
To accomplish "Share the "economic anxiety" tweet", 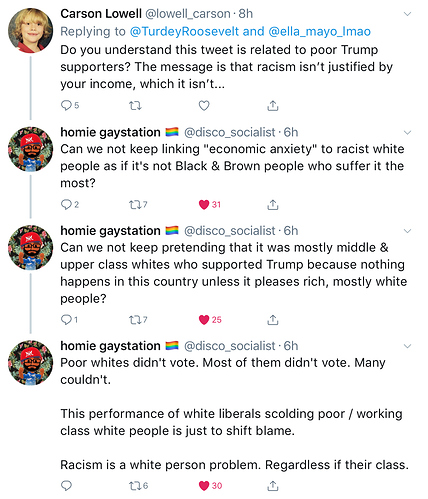I will pos(273,204).
